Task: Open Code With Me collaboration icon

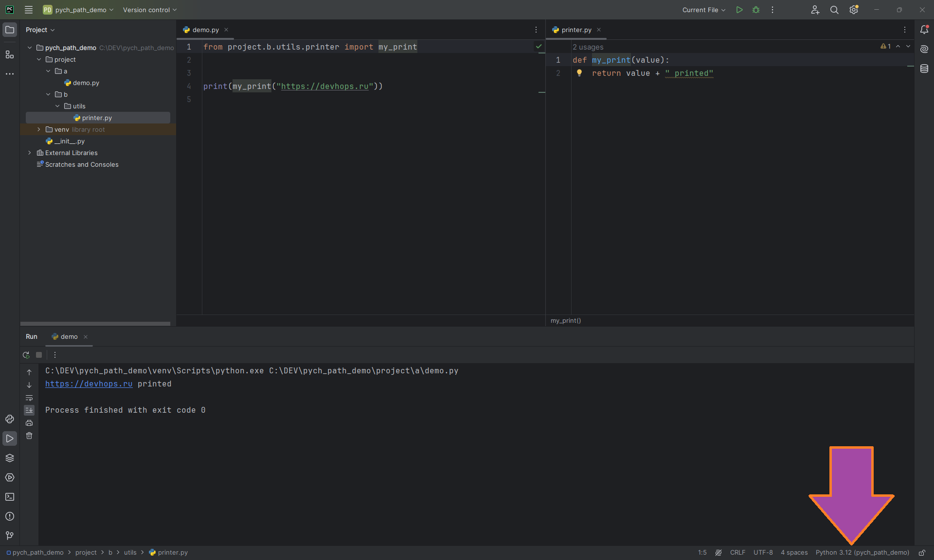Action: click(x=815, y=10)
